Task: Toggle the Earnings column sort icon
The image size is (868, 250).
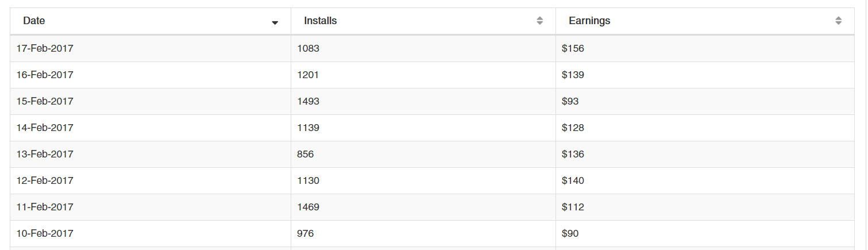Action: (838, 21)
